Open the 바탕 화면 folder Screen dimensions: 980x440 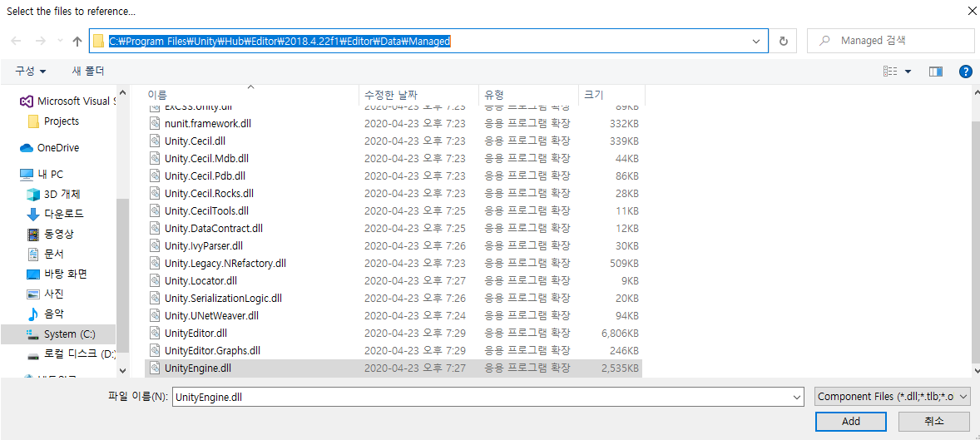pos(57,274)
